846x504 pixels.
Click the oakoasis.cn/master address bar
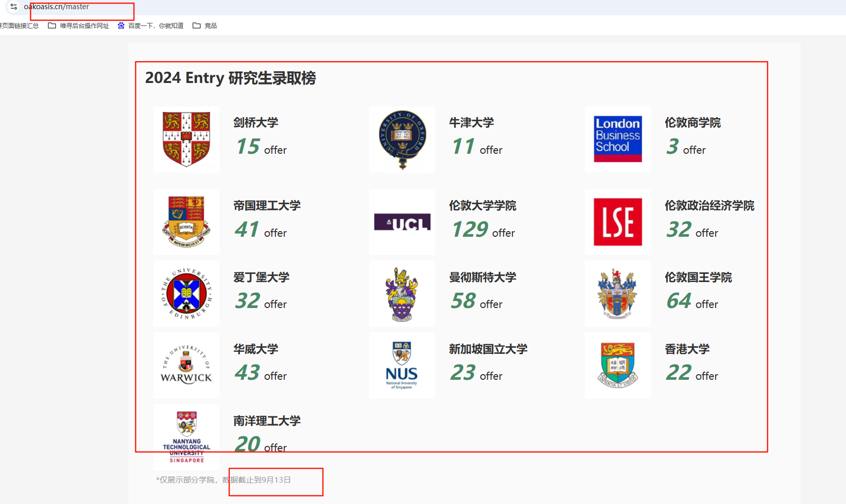[x=57, y=7]
